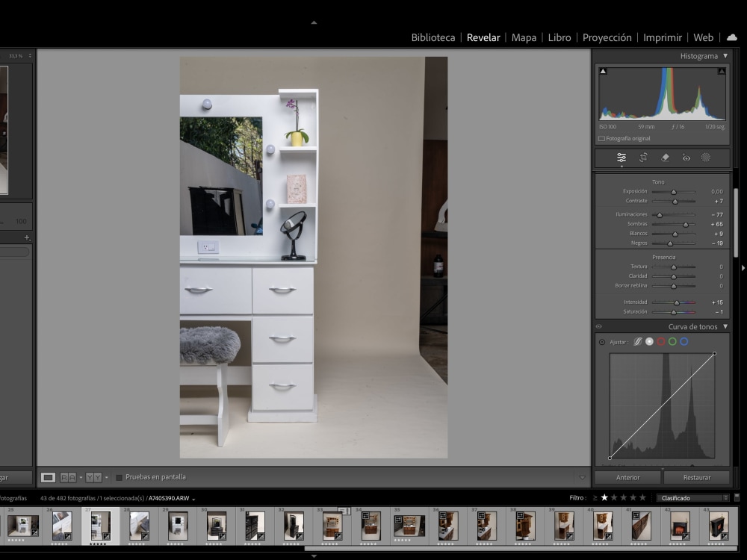Click the add plus button in left panel
This screenshot has width=747, height=560.
pyautogui.click(x=27, y=237)
